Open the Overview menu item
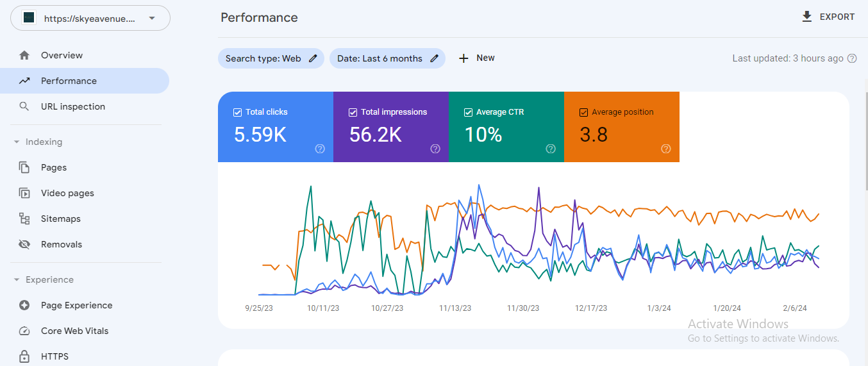This screenshot has height=366, width=868. coord(85,55)
